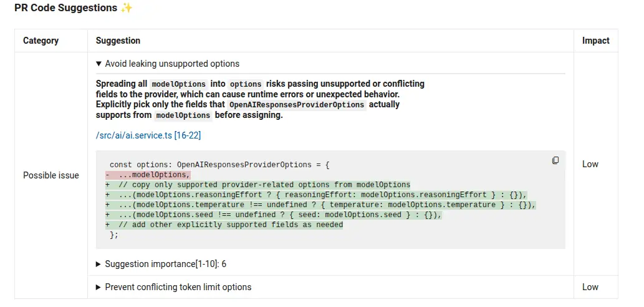Viewport: 644px width, 307px height.
Task: Click the const options declaration line
Action: tap(219, 165)
